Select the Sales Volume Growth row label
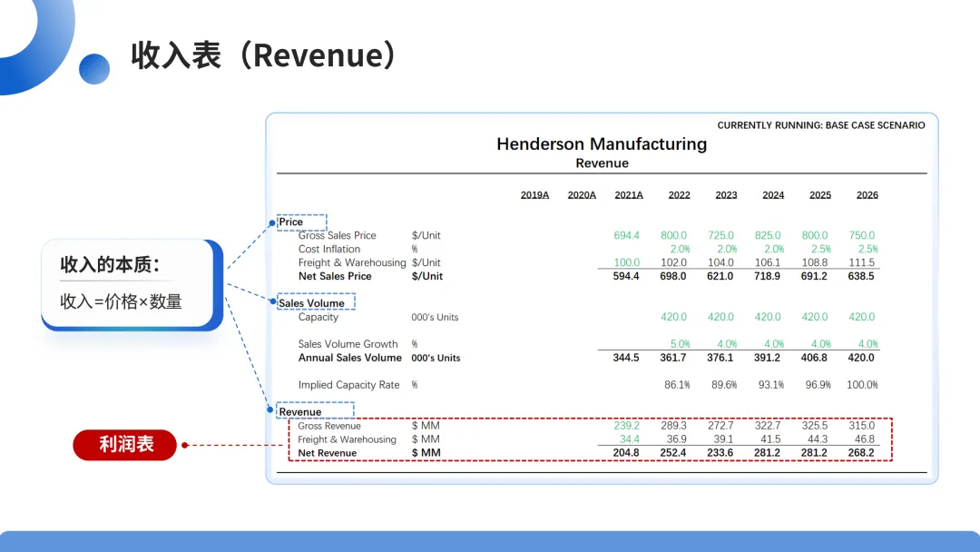 pos(348,344)
